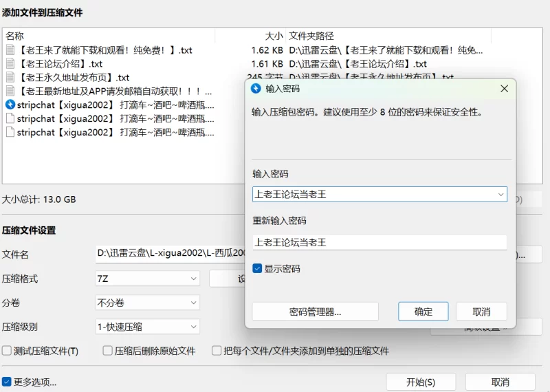Uncheck the 显示密码 checkbox
Screen dimensions: 550x392
tap(257, 269)
